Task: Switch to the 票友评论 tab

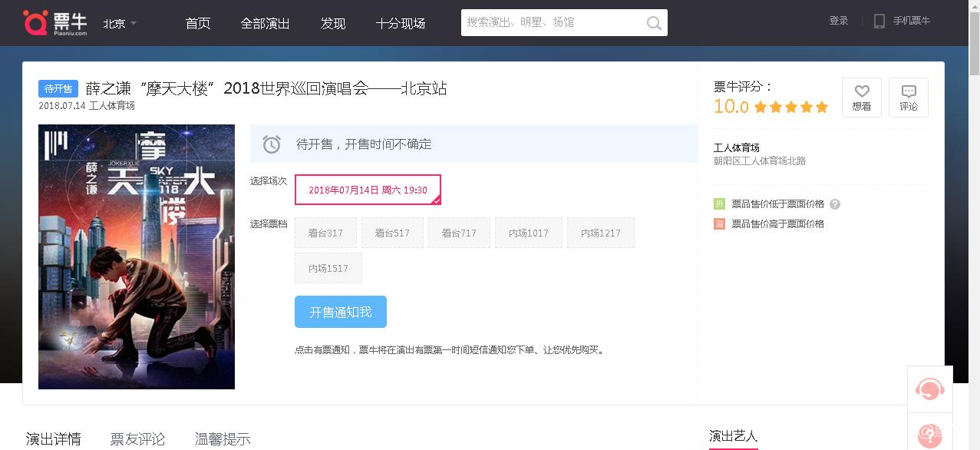Action: point(137,438)
